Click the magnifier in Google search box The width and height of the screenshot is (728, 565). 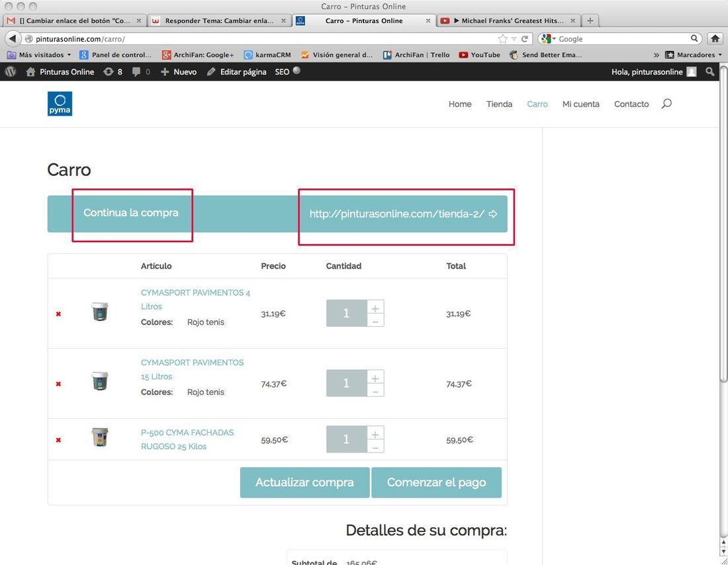[694, 38]
